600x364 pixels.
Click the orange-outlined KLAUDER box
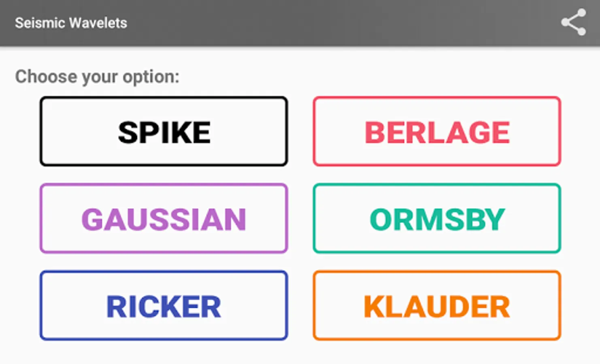437,305
